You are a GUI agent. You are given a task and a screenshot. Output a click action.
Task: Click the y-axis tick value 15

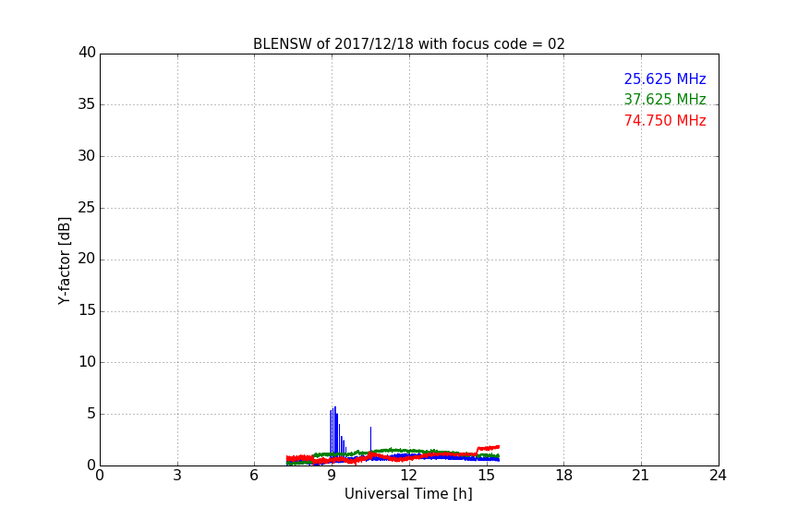87,310
